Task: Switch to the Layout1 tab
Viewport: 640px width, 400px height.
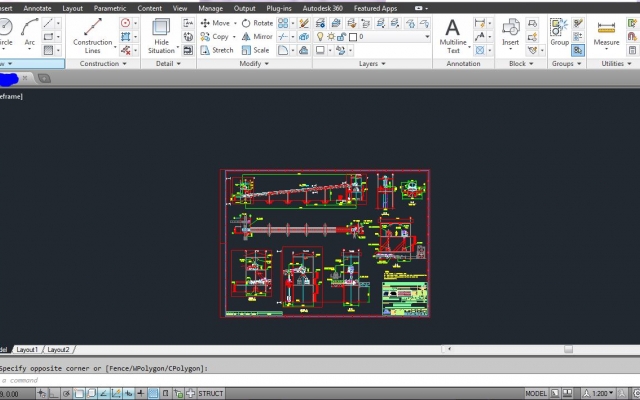Action: tap(27, 350)
